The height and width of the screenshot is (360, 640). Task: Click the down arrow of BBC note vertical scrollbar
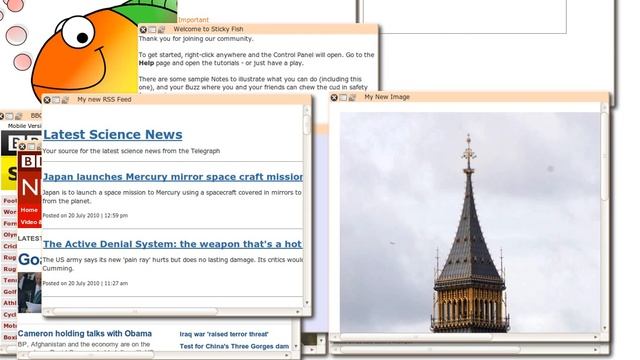pos(296,347)
